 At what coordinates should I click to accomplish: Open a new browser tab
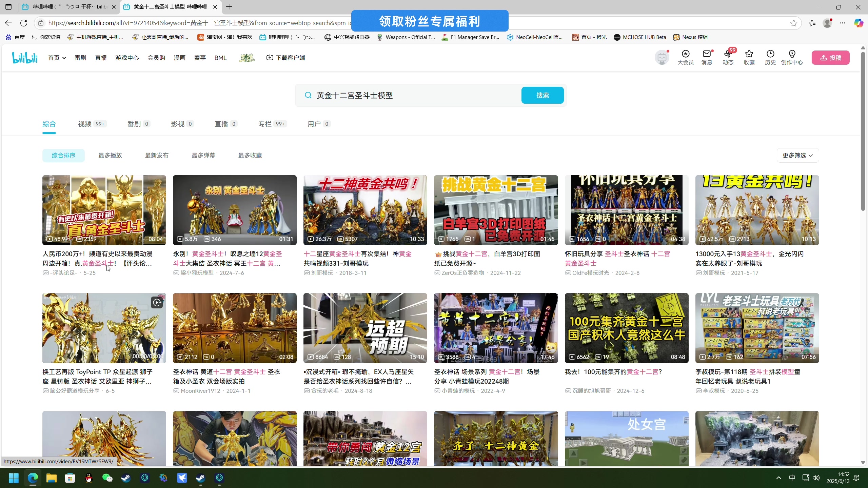pyautogui.click(x=229, y=7)
